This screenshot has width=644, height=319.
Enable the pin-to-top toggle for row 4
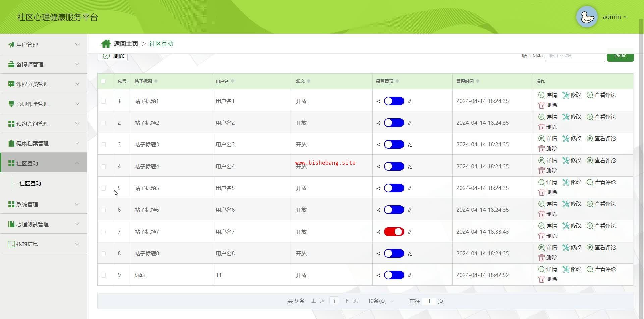pos(394,167)
